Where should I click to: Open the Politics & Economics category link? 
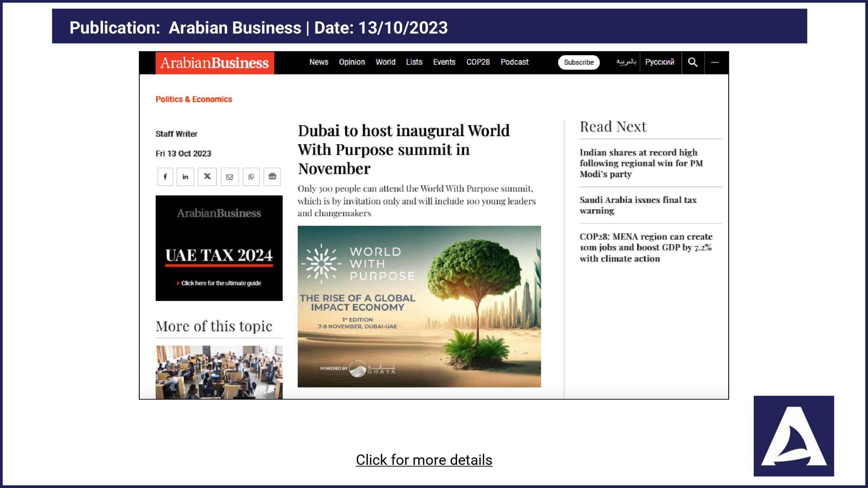coord(194,99)
